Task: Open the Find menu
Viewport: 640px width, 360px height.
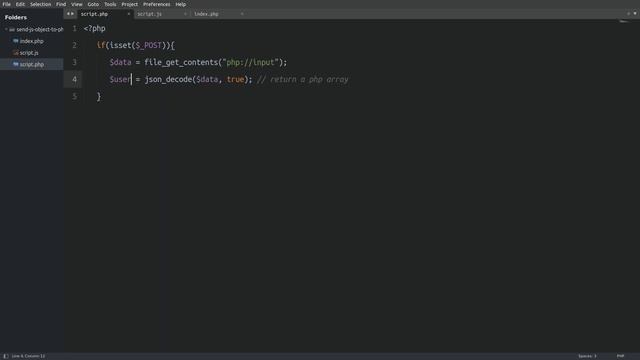Action: point(61,4)
